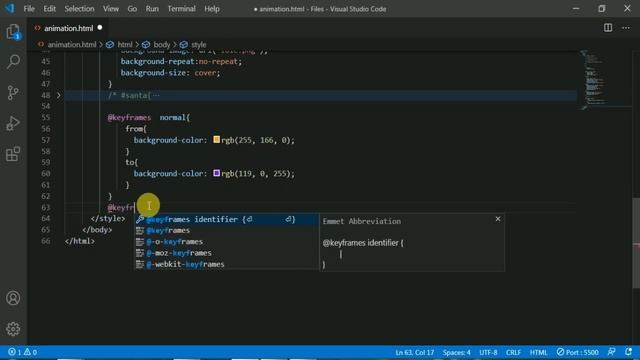The width and height of the screenshot is (640, 360).
Task: Click the '</html>' closing tag on line 66
Action: tap(80, 241)
